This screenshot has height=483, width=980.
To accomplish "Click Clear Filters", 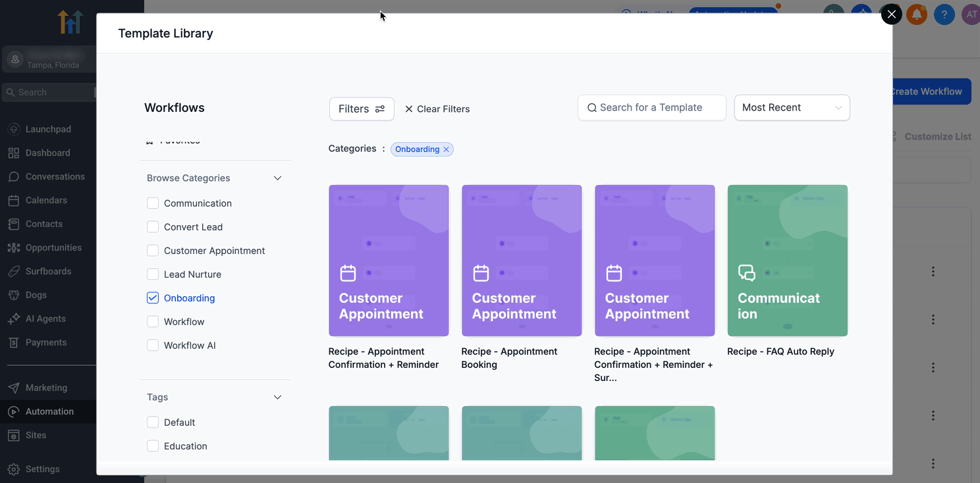I will pos(437,109).
